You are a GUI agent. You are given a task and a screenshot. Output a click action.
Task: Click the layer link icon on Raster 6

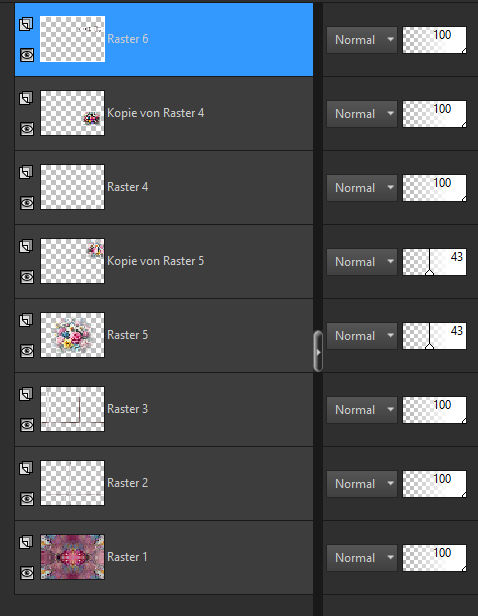click(x=26, y=24)
